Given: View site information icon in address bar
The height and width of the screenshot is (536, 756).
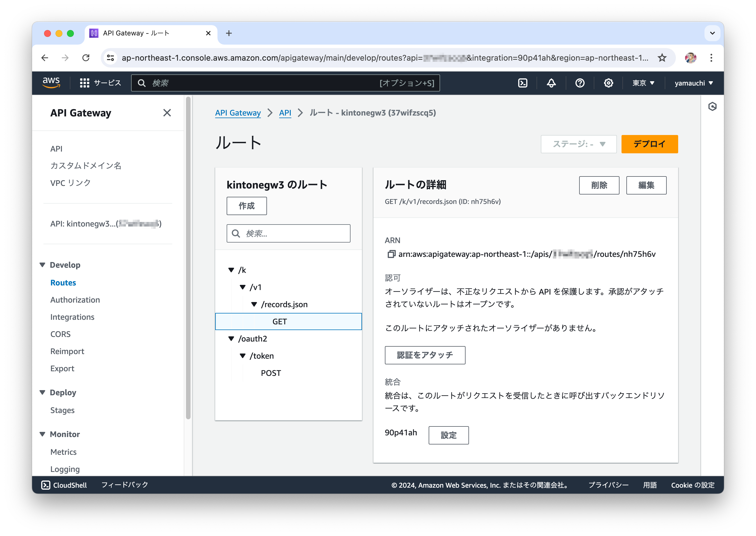Looking at the screenshot, I should (110, 58).
